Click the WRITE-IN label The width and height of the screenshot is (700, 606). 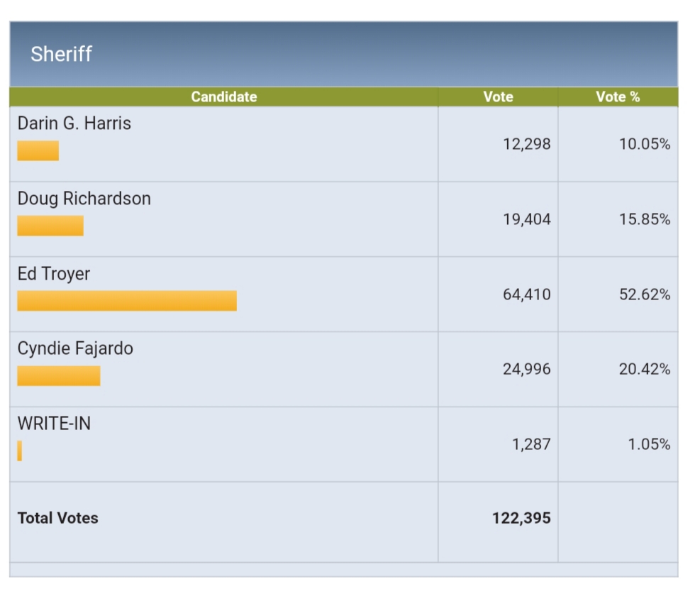54,424
